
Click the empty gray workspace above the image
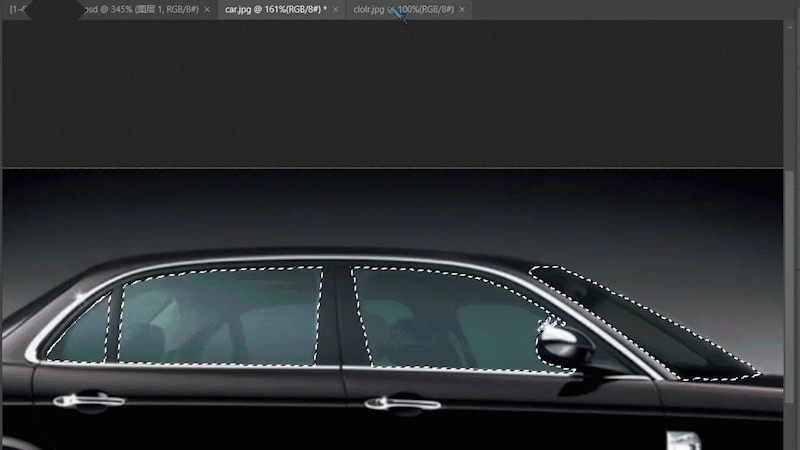click(400, 90)
